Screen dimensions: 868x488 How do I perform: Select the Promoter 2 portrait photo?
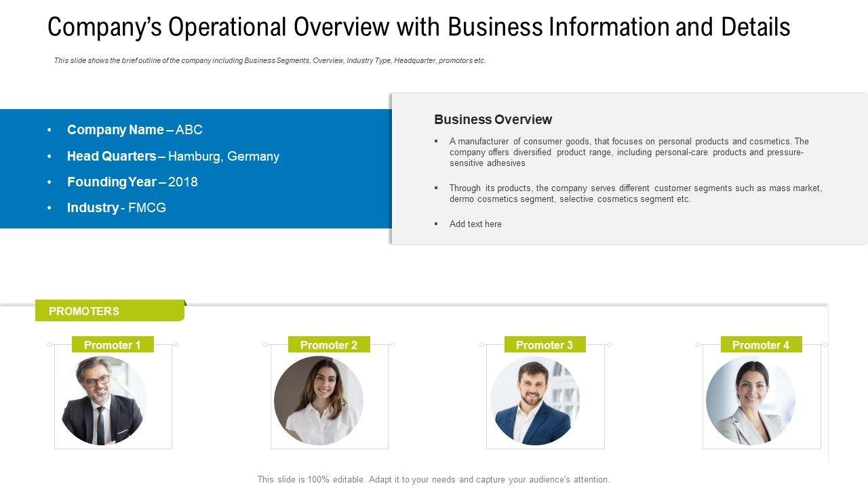pyautogui.click(x=319, y=401)
